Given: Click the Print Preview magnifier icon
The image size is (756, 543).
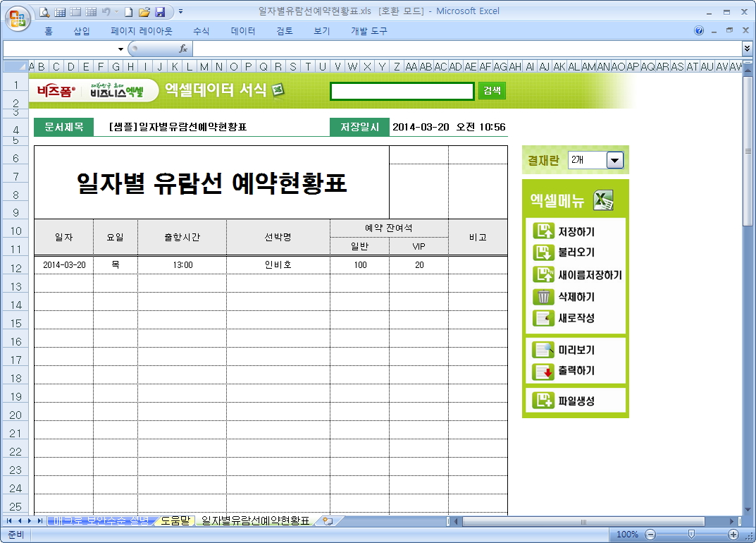Looking at the screenshot, I should (44, 11).
